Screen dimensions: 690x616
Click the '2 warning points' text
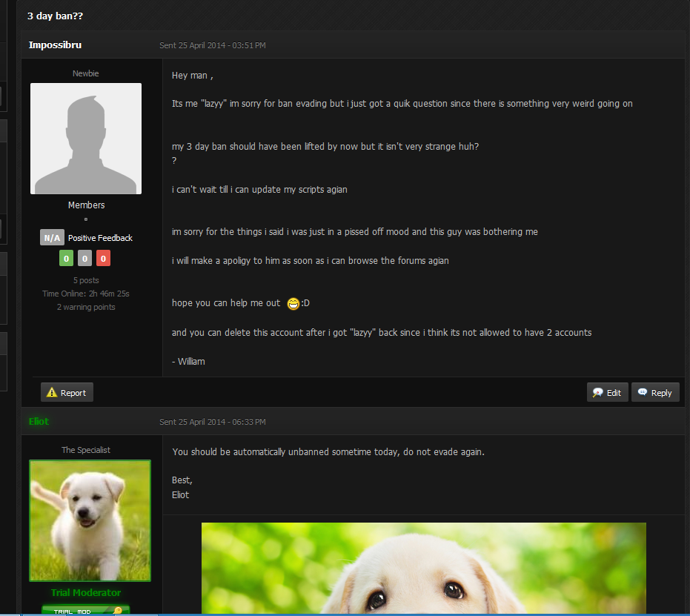pos(86,307)
